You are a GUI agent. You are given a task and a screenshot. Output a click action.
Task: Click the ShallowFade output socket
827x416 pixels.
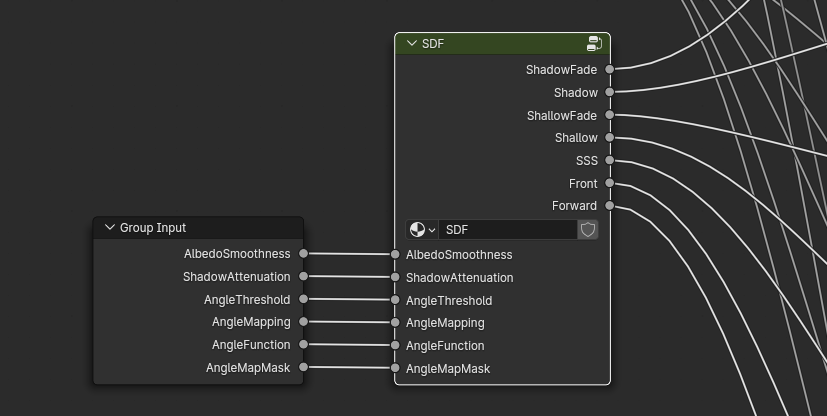(609, 116)
